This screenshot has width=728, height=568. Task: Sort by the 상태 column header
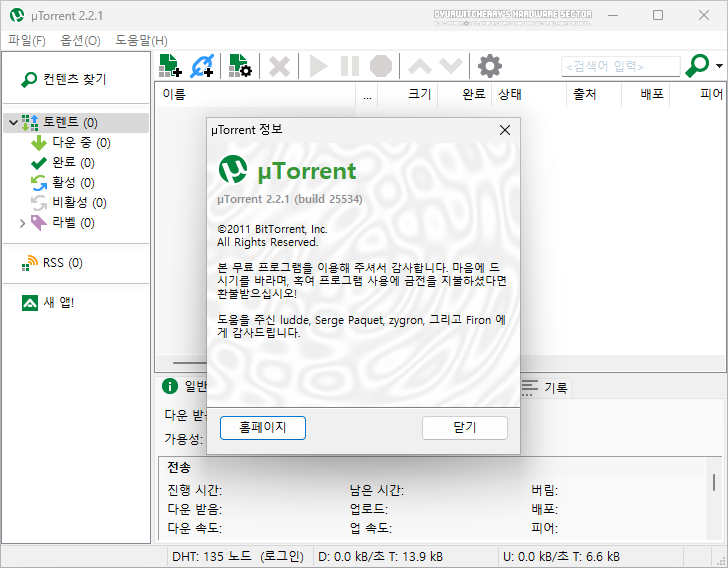click(x=529, y=94)
